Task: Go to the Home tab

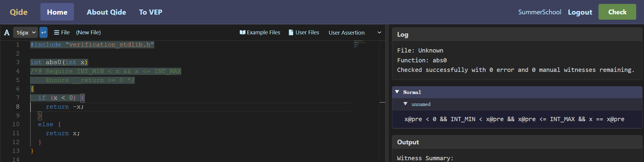Action: [57, 12]
